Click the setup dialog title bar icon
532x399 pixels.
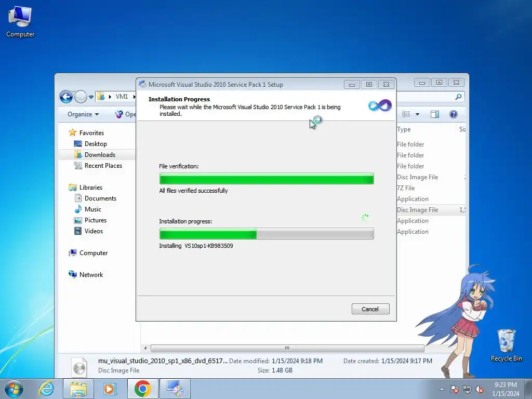pos(142,84)
